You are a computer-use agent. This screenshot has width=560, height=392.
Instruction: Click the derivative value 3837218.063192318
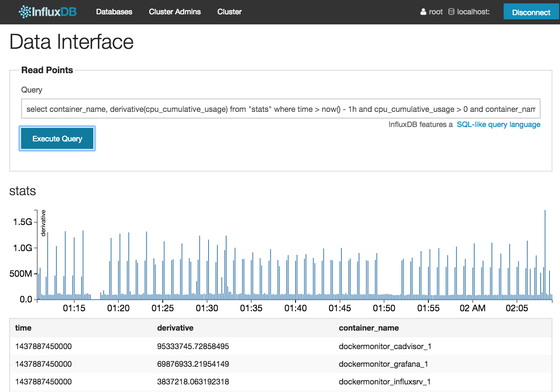tap(193, 382)
